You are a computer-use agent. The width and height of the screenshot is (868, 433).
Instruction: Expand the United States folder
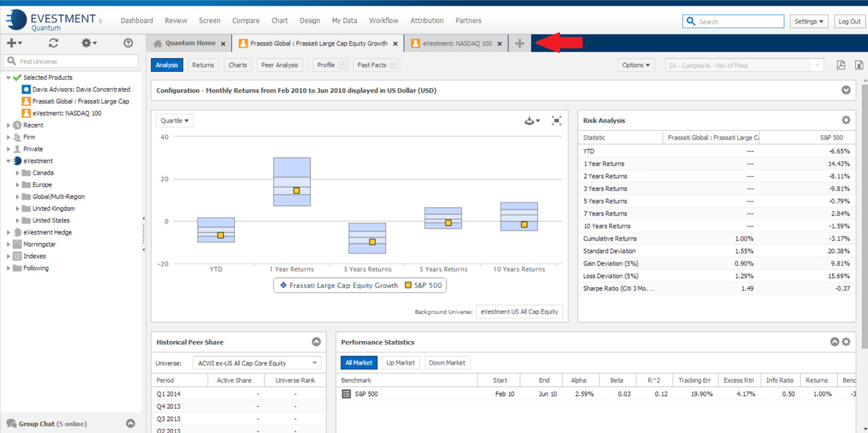[17, 220]
